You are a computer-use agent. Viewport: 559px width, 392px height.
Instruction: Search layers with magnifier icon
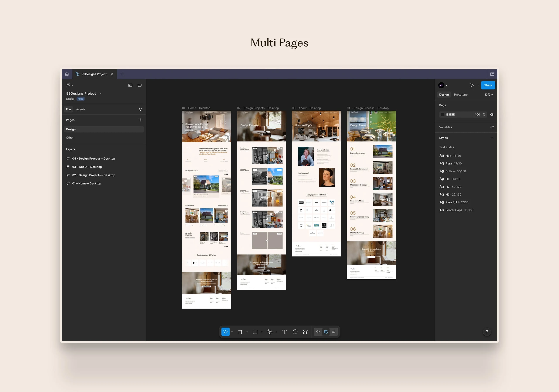[141, 109]
